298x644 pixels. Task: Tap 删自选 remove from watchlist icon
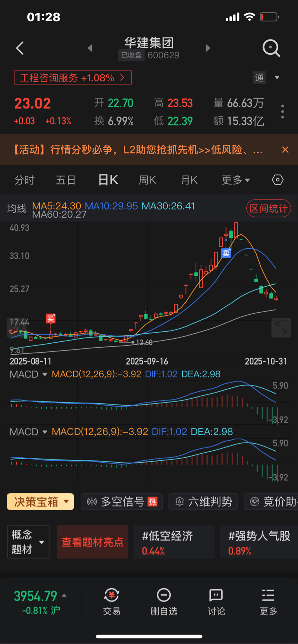point(164,602)
